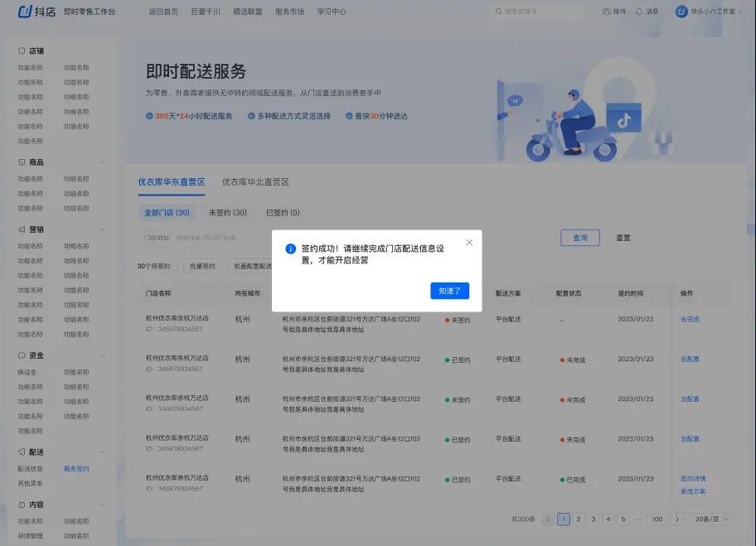Go to previous page arrow
756x546 pixels.
[548, 519]
